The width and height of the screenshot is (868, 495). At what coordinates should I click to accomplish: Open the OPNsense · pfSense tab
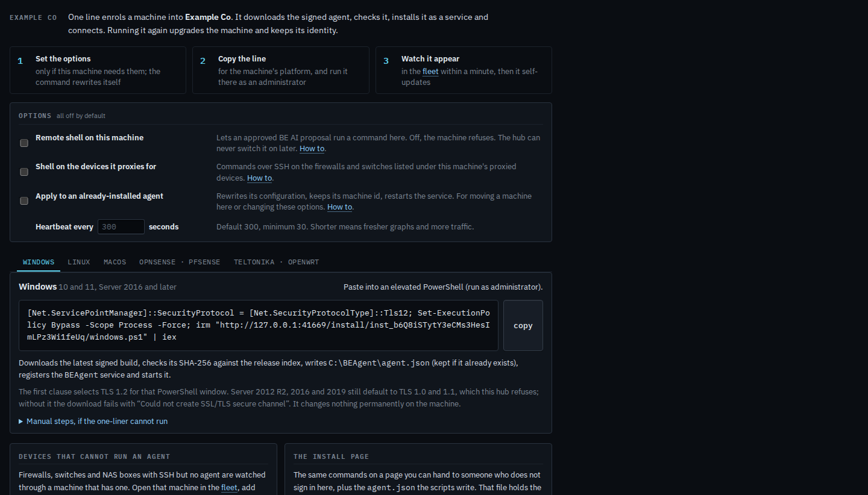180,262
